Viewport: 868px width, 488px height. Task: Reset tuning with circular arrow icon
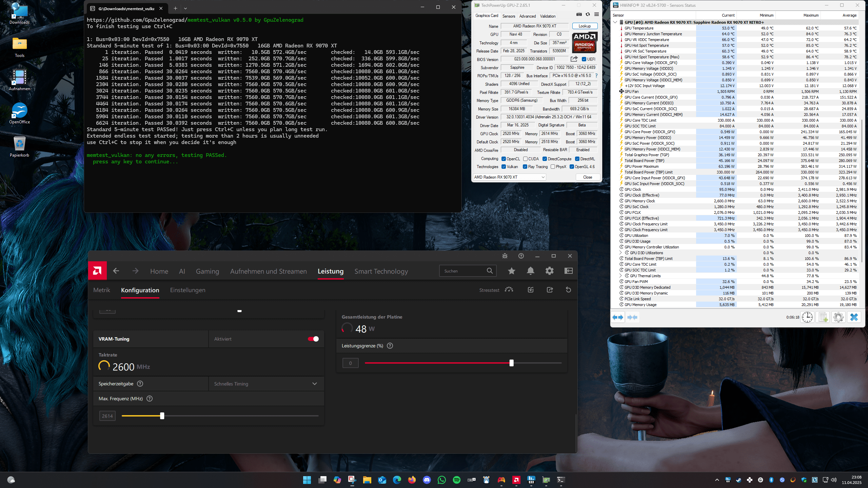click(569, 290)
